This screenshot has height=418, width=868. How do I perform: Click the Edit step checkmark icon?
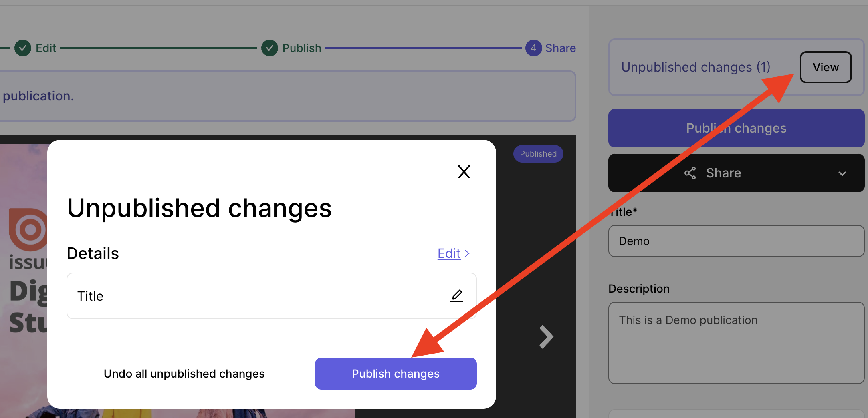(x=23, y=48)
